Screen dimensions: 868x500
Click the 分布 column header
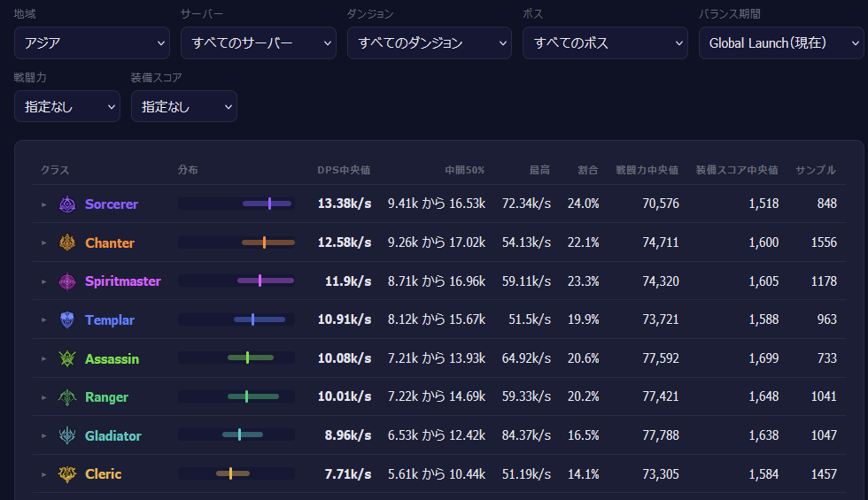point(188,170)
